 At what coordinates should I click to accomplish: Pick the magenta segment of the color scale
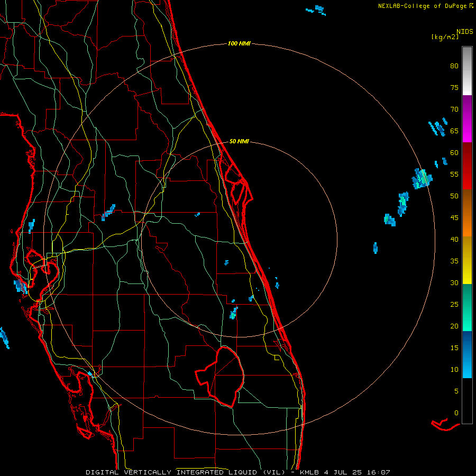pos(467,118)
